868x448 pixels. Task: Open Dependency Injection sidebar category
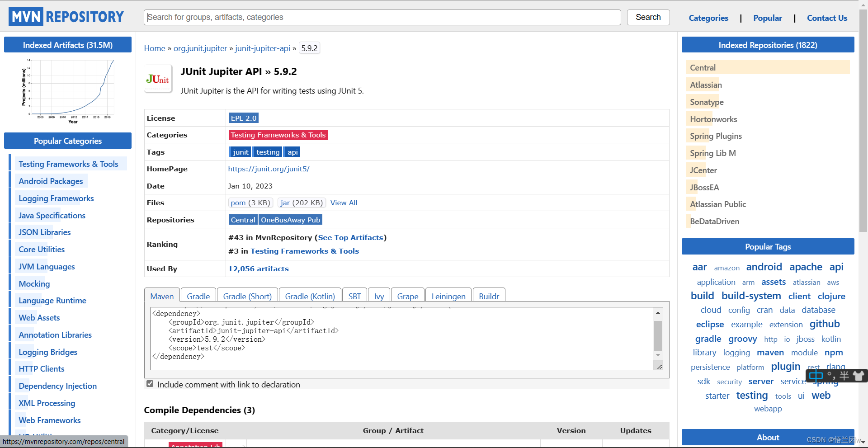[x=57, y=386]
